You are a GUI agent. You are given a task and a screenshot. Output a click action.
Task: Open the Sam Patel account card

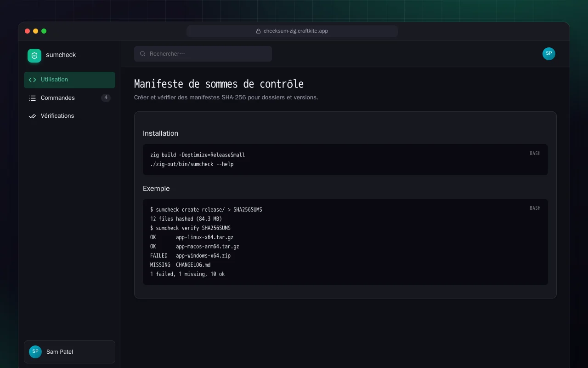coord(69,352)
